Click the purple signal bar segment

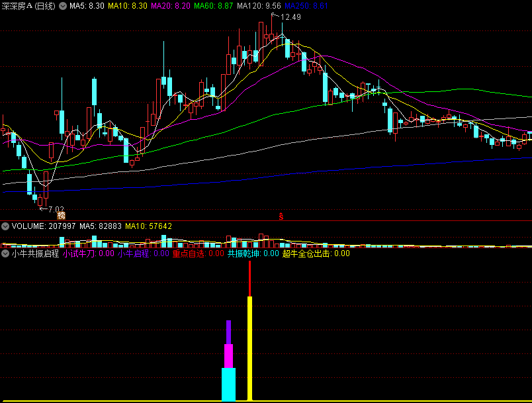pyautogui.click(x=229, y=332)
